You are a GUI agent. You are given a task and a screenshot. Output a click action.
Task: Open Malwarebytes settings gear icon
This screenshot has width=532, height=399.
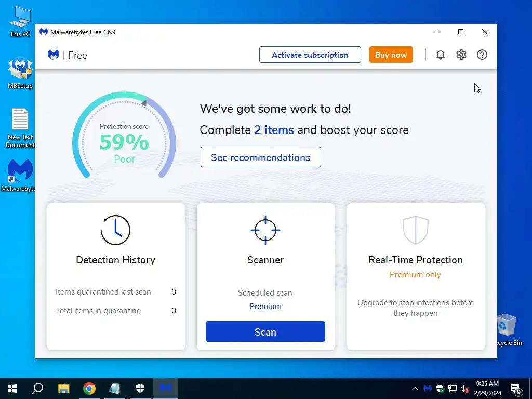[x=461, y=55]
